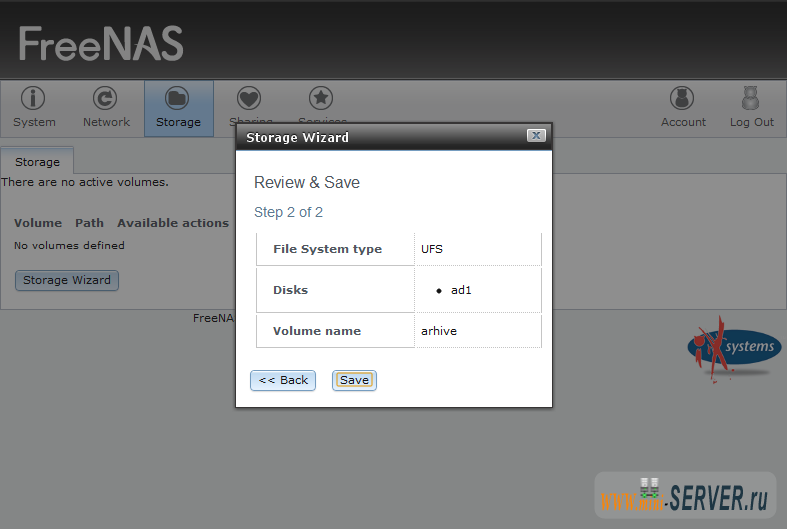Viewport: 787px width, 529px height.
Task: Select the arhive volume name value
Action: (439, 331)
